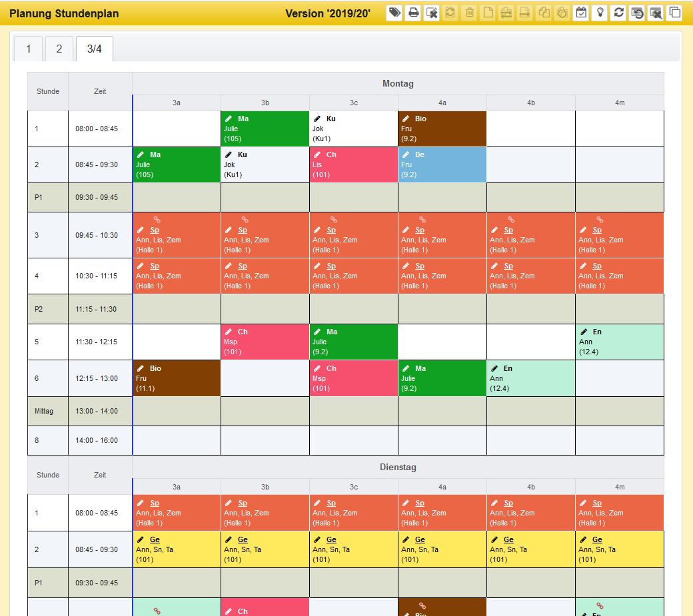
Task: Click the empty Monday hour 1 cell for 3a
Action: tap(177, 129)
